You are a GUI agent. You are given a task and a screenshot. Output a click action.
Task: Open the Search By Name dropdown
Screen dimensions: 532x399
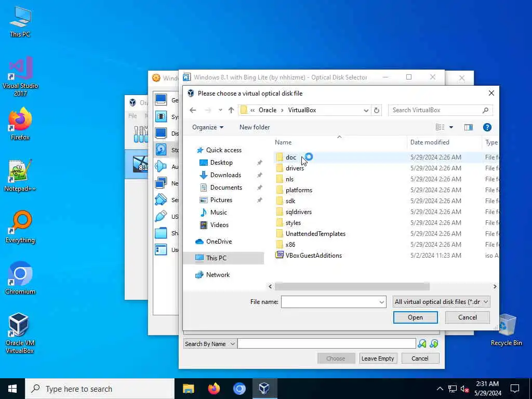(210, 344)
